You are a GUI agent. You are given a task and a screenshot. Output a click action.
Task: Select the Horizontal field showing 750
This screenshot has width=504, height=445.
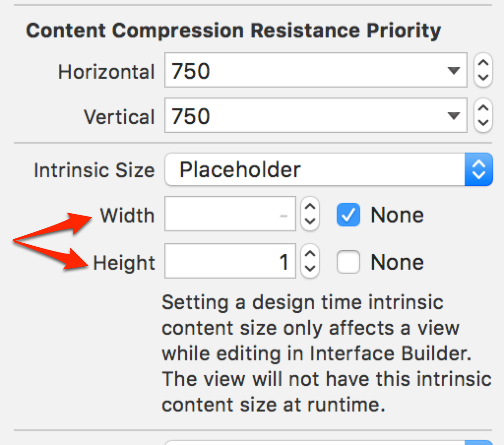tap(295, 70)
